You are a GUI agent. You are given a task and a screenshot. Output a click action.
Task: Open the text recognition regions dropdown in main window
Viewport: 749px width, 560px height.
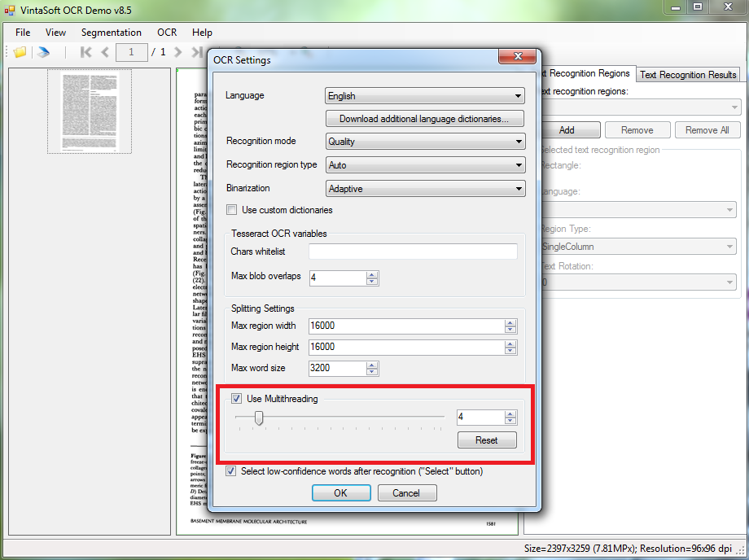[640, 107]
